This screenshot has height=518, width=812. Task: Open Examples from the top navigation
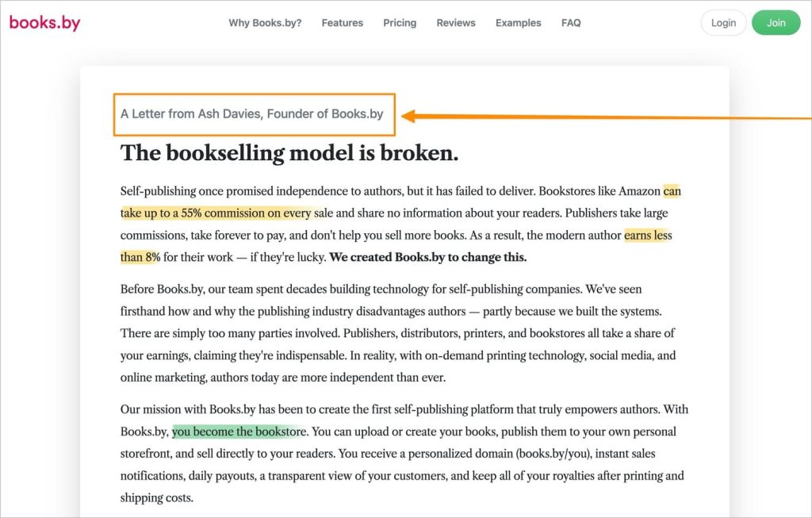(x=519, y=23)
